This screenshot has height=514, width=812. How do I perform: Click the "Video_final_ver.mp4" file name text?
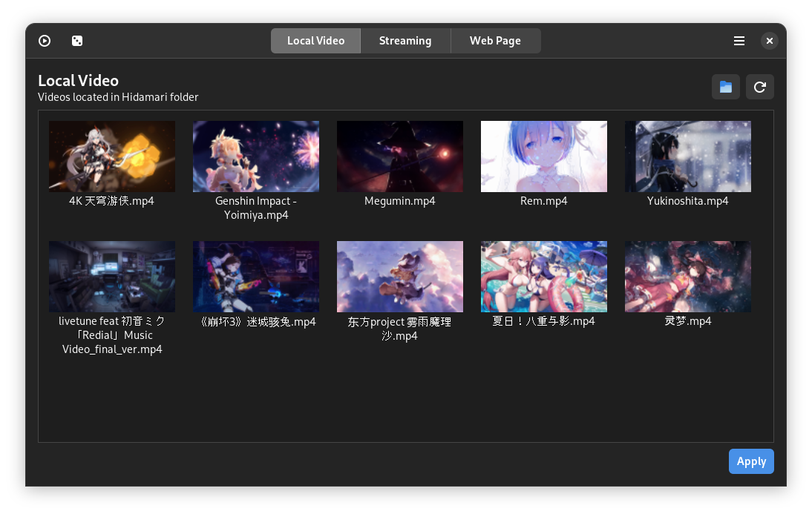click(x=112, y=349)
